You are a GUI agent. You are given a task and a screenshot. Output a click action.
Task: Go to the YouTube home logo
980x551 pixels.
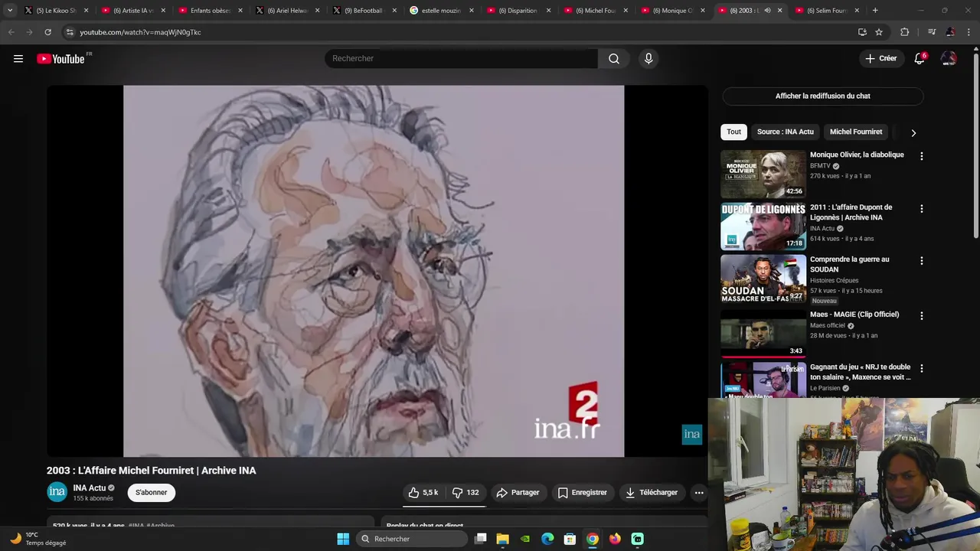(x=60, y=59)
